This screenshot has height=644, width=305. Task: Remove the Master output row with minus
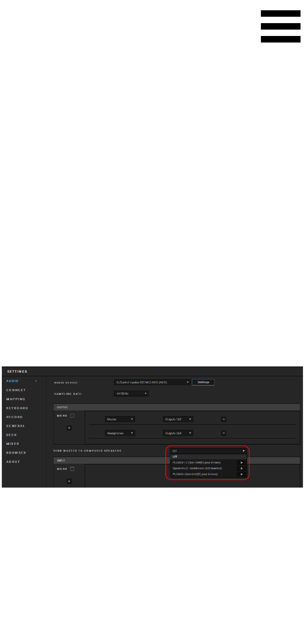[224, 419]
